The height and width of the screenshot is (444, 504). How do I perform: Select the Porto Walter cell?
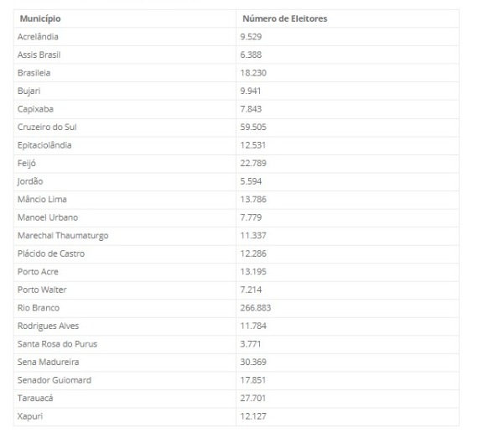click(x=41, y=290)
